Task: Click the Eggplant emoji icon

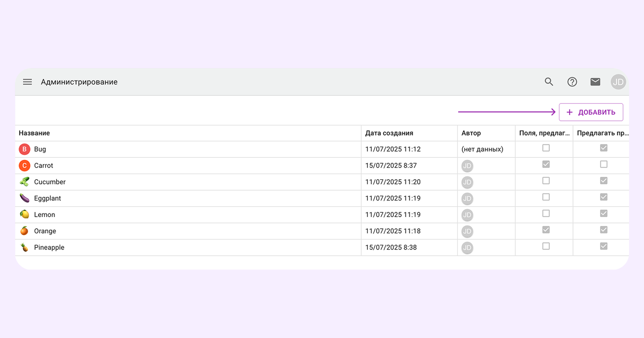Action: (x=24, y=198)
